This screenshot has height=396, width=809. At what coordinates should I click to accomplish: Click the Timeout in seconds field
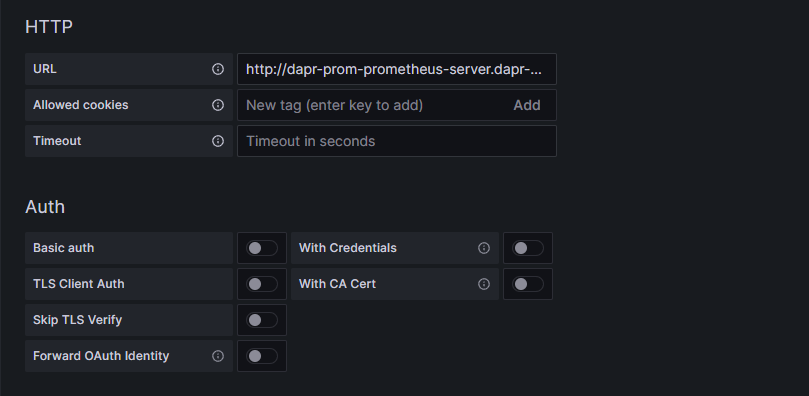(x=397, y=141)
